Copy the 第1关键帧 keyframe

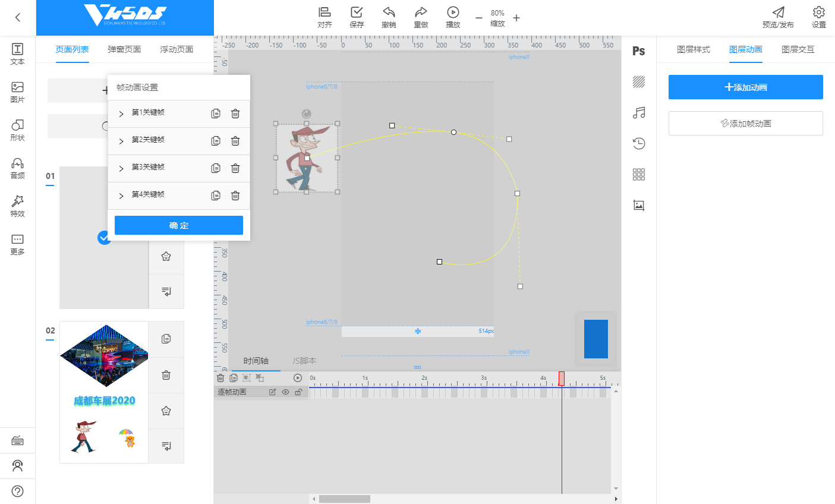[216, 114]
